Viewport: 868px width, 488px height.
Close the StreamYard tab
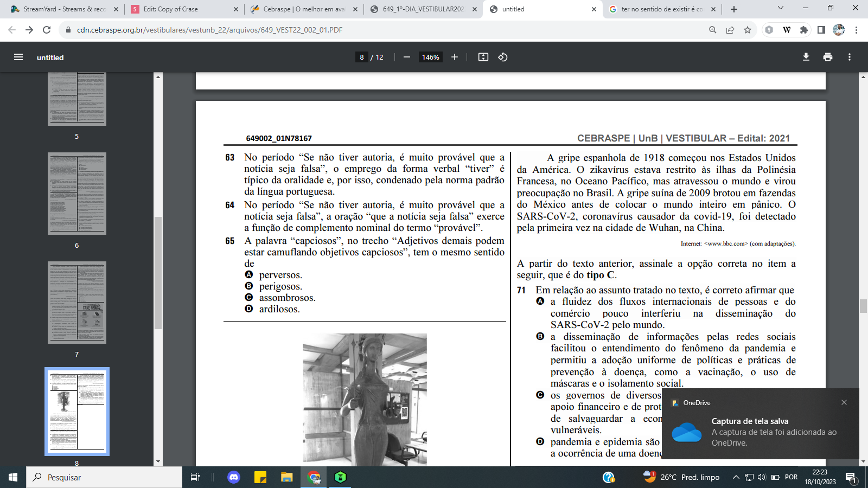click(116, 9)
